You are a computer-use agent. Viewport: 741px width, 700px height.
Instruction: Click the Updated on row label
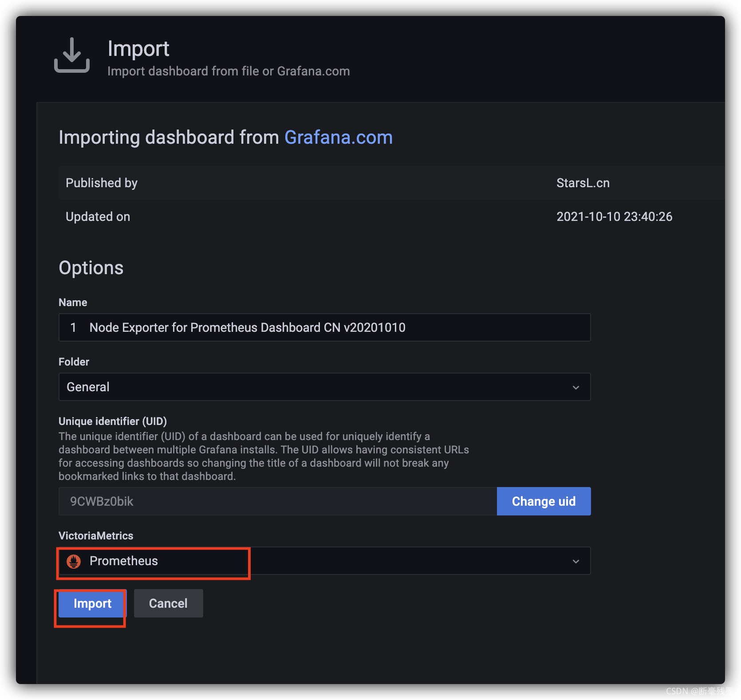(98, 216)
